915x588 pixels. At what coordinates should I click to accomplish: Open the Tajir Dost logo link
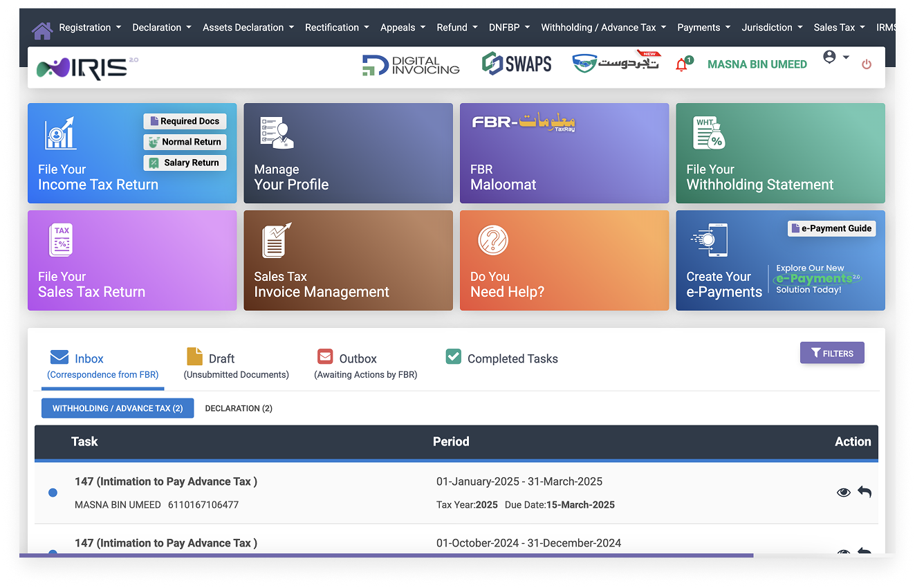point(616,63)
